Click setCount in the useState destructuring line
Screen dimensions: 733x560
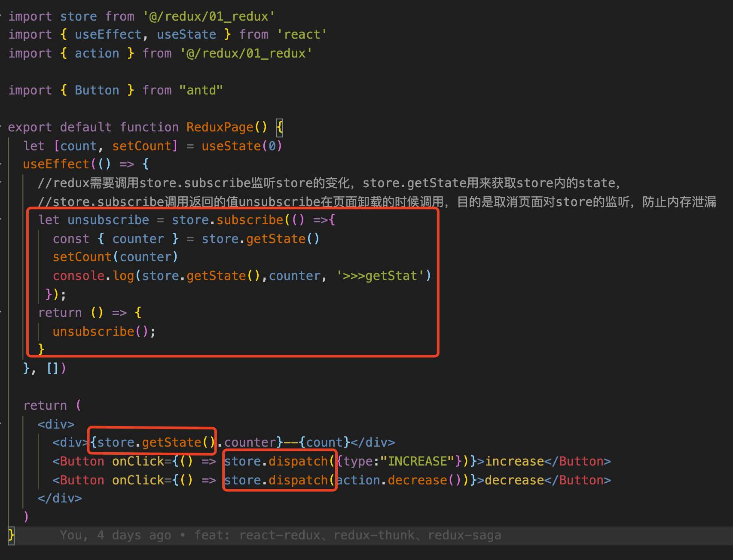pyautogui.click(x=142, y=146)
